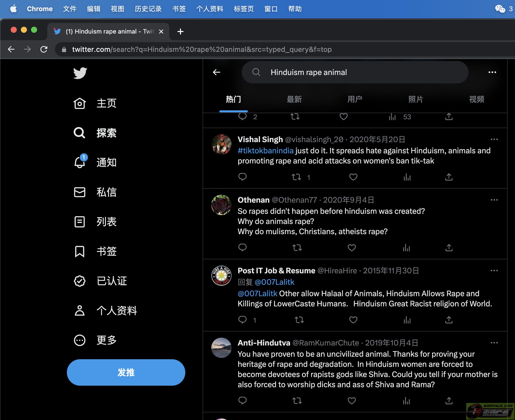
Task: Reload the page with the refresh button
Action: pos(44,49)
